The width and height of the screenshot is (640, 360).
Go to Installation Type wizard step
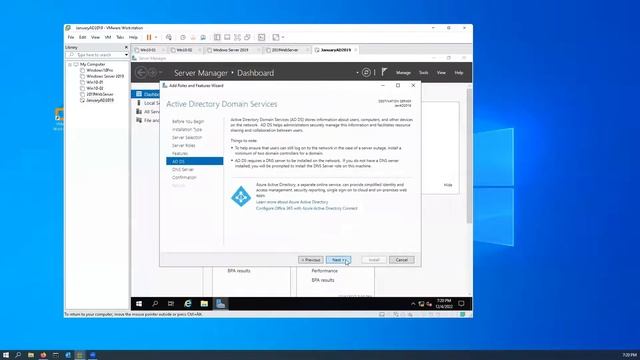click(x=187, y=129)
